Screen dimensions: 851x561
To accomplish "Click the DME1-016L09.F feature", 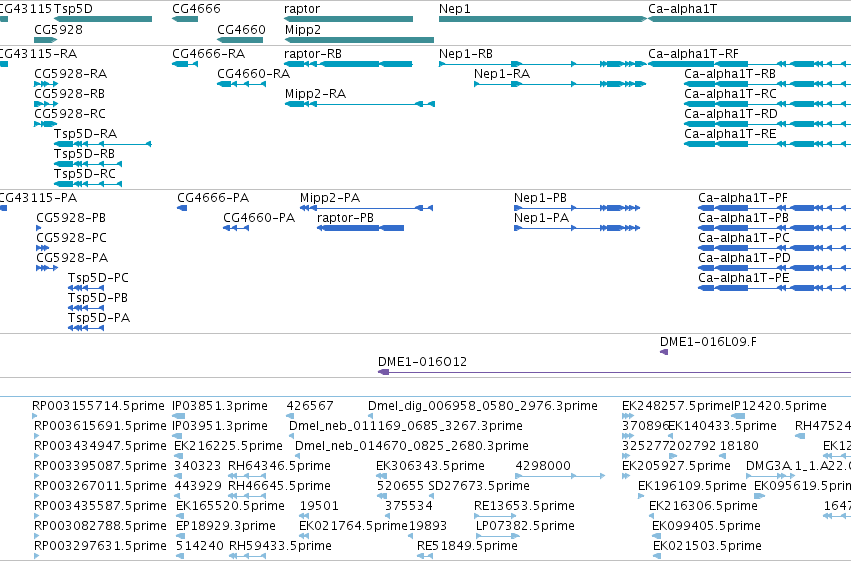I will tap(708, 342).
